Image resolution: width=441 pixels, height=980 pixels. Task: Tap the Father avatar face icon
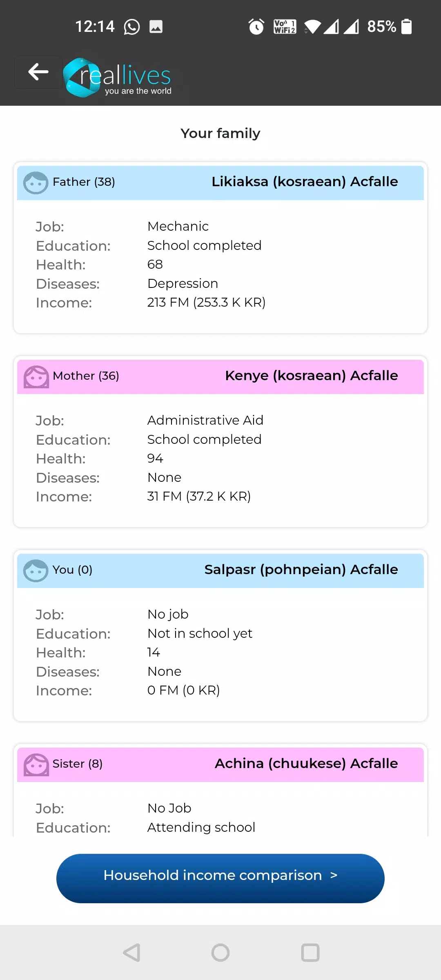coord(36,183)
